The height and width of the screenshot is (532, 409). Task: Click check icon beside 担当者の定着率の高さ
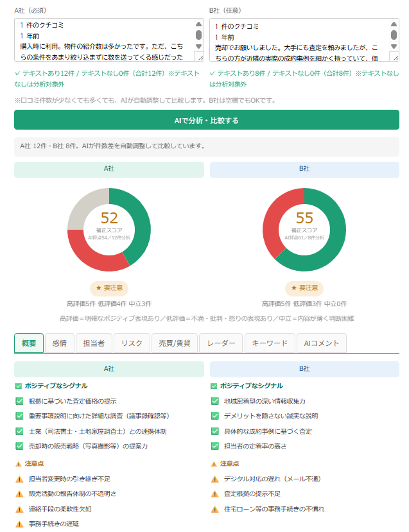215,446
